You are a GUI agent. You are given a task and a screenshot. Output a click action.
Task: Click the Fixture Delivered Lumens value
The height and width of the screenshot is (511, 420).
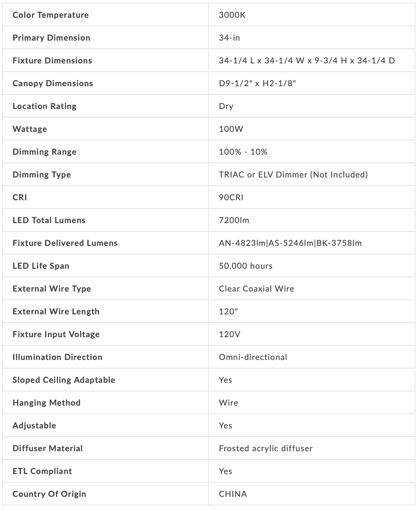point(290,243)
